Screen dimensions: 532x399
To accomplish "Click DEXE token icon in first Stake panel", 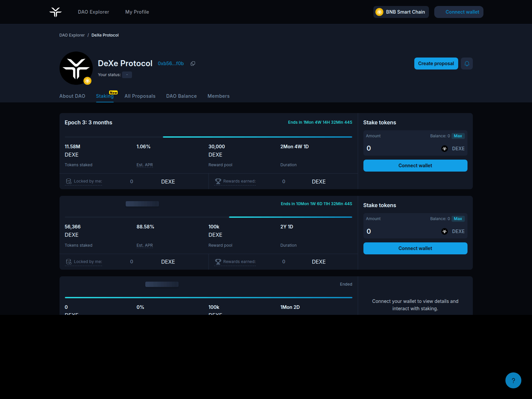I will tap(445, 149).
